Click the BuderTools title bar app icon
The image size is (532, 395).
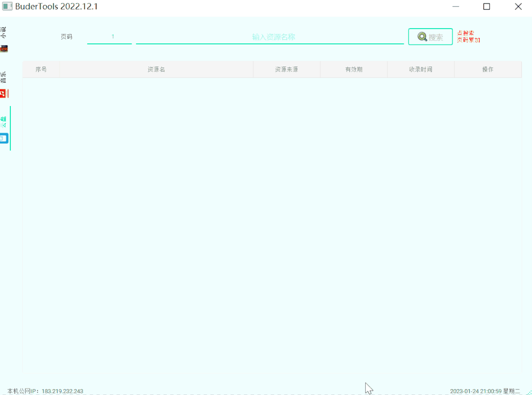tap(7, 6)
